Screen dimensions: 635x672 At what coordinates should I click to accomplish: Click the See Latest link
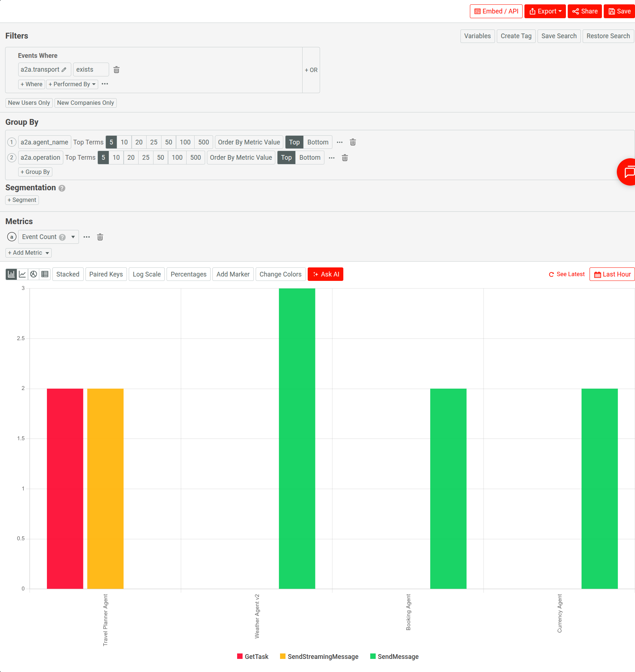[x=567, y=274]
